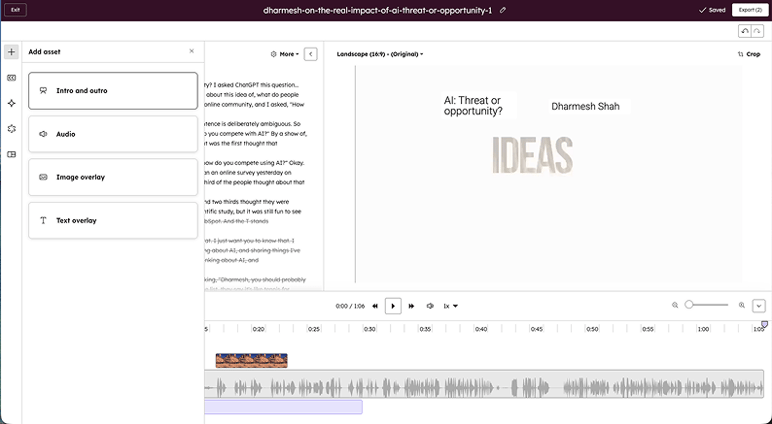Open the More dropdown in transcript
772x424 pixels.
tap(285, 54)
